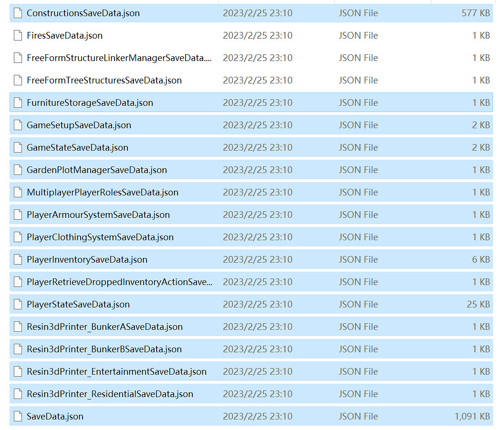Click the GameStateSaveData.json file name
Image resolution: width=504 pixels, height=430 pixels.
point(77,148)
